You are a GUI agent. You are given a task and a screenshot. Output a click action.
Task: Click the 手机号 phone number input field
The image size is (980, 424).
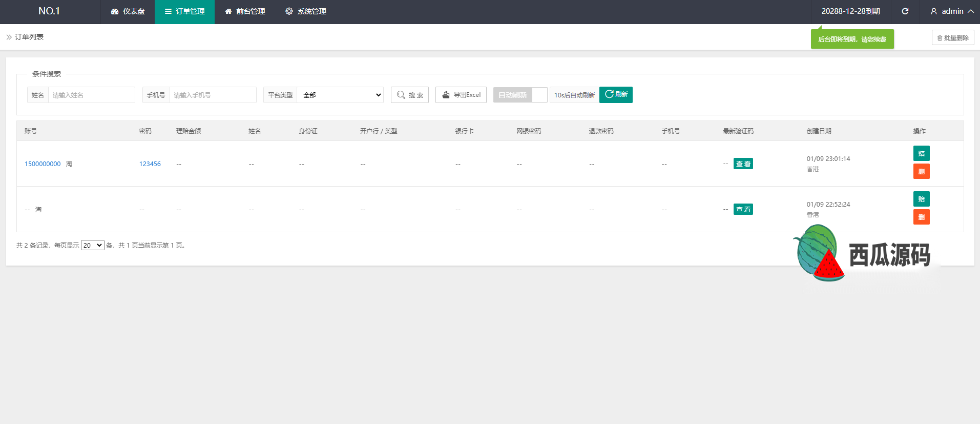(x=213, y=95)
